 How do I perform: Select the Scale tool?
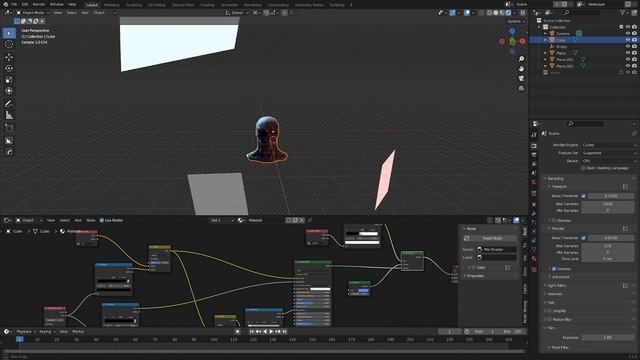click(x=9, y=80)
